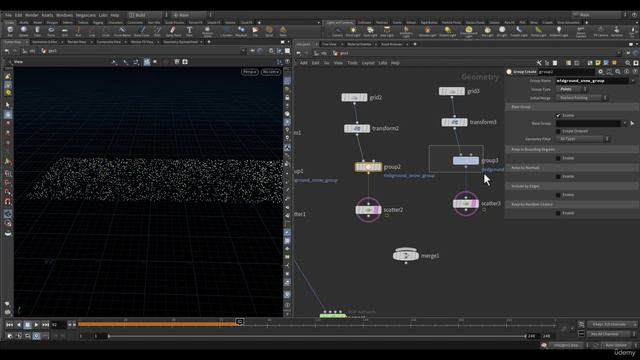Viewport: 640px width, 360px height.
Task: Add a Spot Light from the shelf
Action: pos(370,31)
